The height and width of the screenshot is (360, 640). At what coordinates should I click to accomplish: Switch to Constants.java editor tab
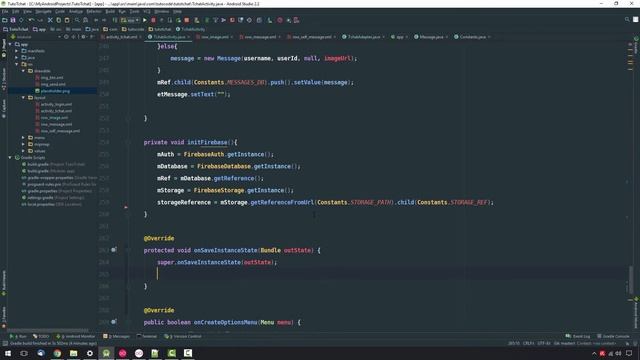(x=472, y=37)
